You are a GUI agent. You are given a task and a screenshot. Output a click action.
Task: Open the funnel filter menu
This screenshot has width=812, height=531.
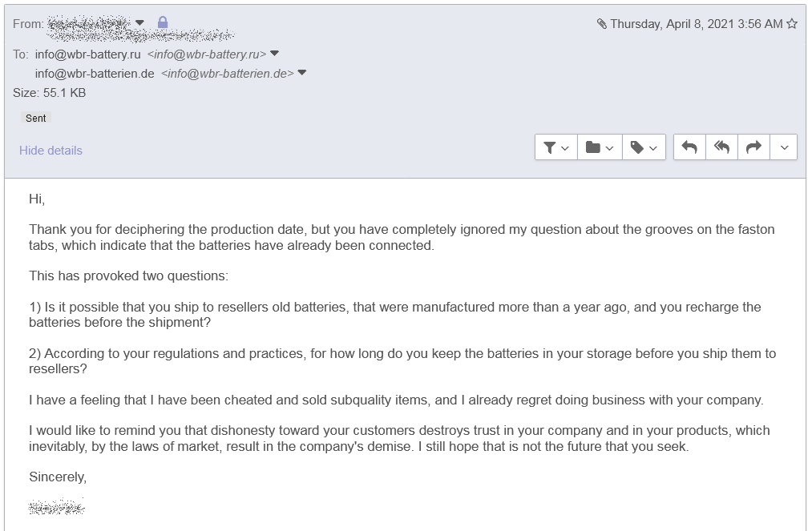click(556, 147)
